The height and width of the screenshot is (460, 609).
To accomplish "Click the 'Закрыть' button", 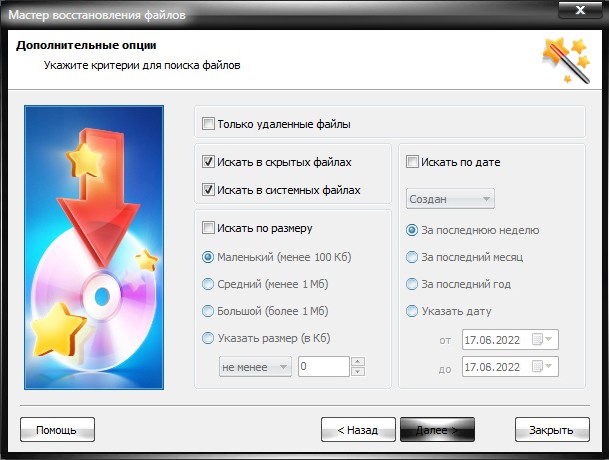I will (x=552, y=430).
